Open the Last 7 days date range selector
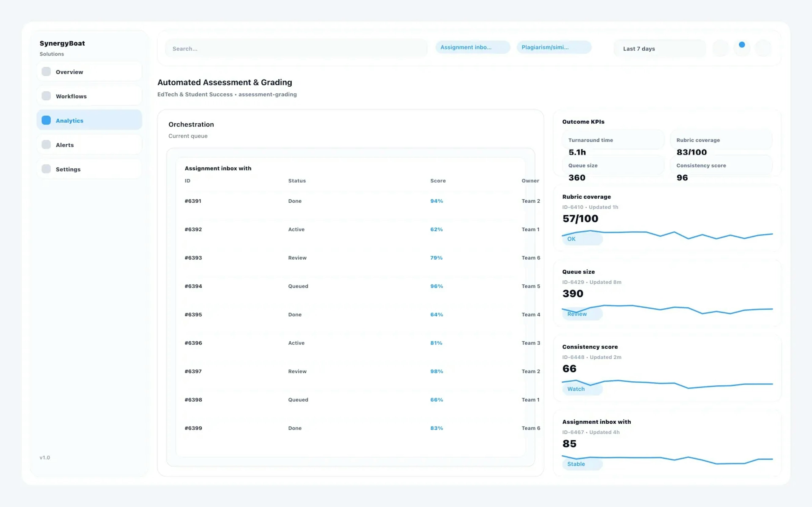This screenshot has width=812, height=507. [659, 48]
